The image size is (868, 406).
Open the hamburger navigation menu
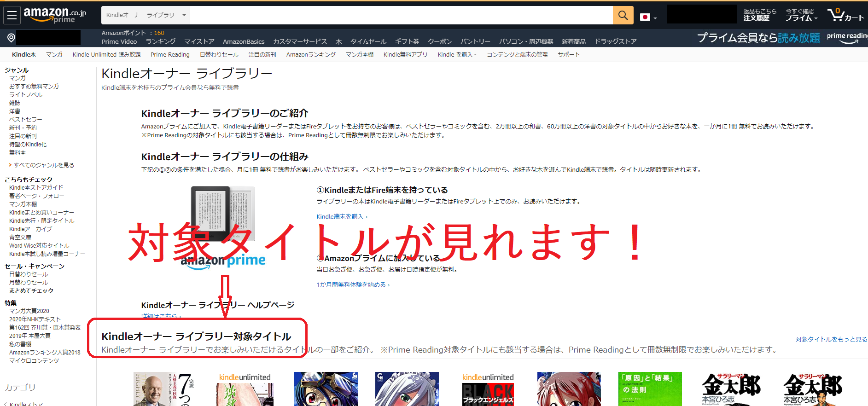(x=12, y=15)
